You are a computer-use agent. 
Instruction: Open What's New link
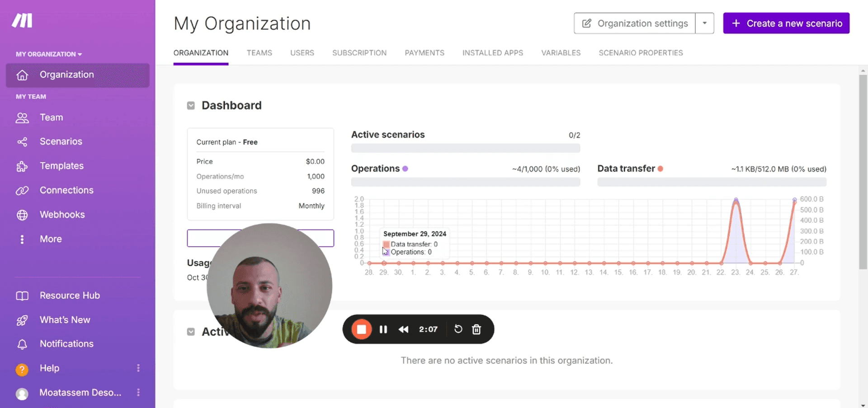(65, 320)
